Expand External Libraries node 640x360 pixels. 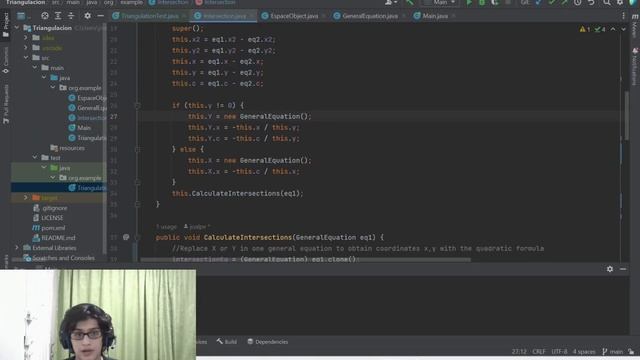tap(17, 248)
